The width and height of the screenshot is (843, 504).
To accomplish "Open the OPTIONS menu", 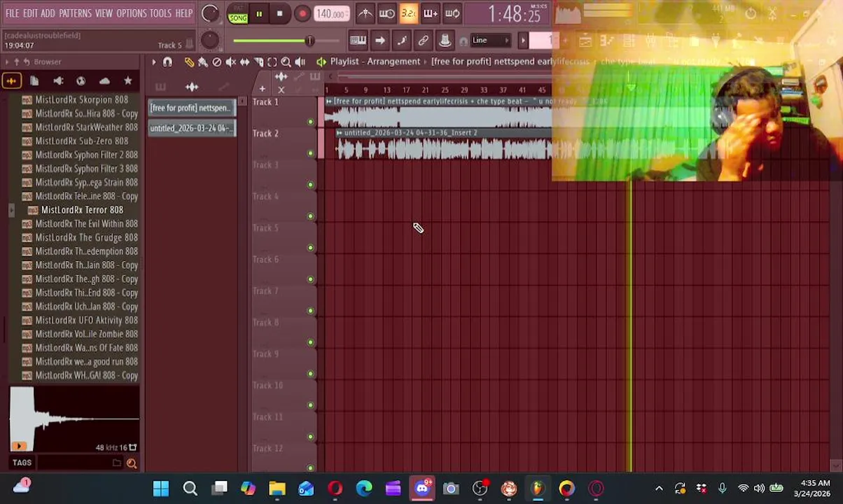I will pyautogui.click(x=131, y=13).
